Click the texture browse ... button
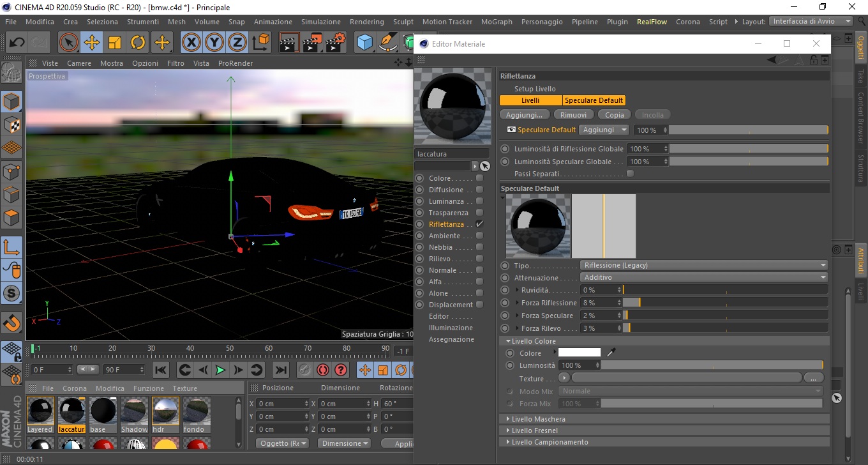Screen dimensions: 868x465 814,378
